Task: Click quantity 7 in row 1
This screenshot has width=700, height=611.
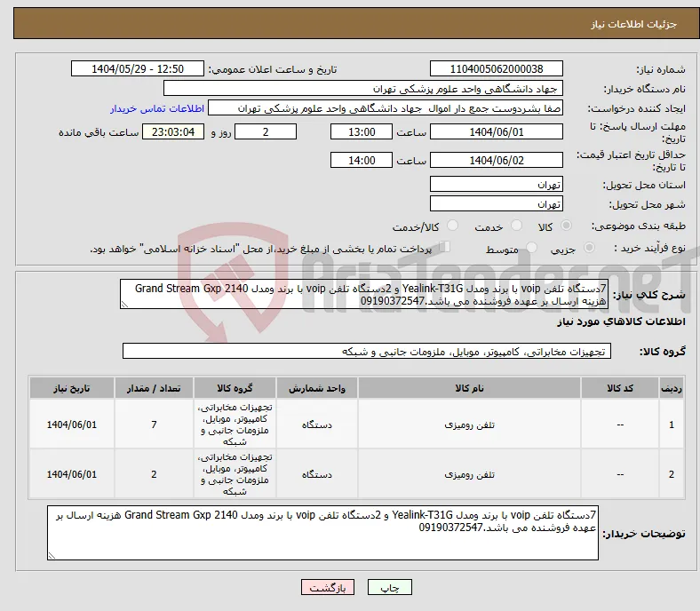Action: pos(154,425)
